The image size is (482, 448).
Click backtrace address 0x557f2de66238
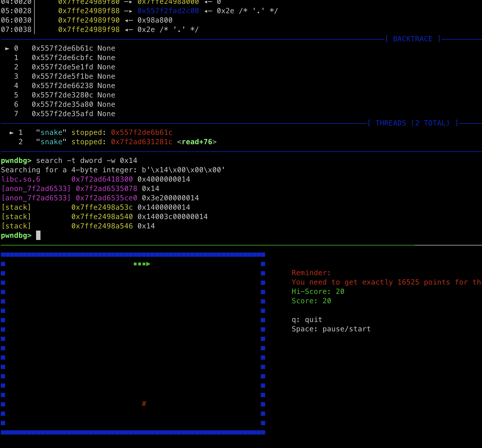pos(63,86)
